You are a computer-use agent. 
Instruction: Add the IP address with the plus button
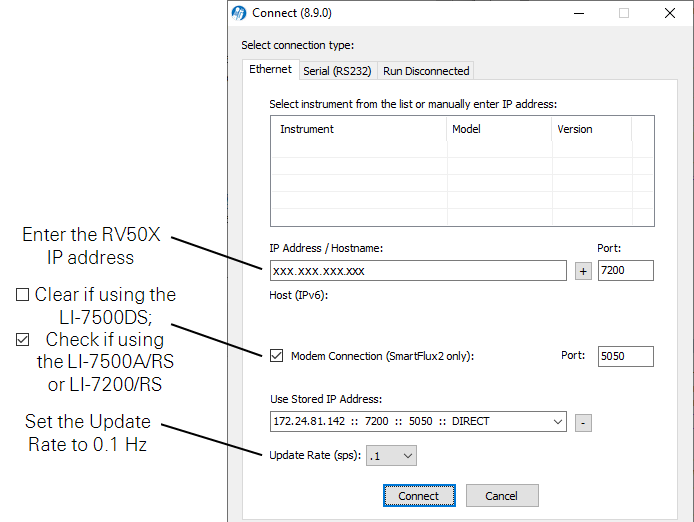583,271
